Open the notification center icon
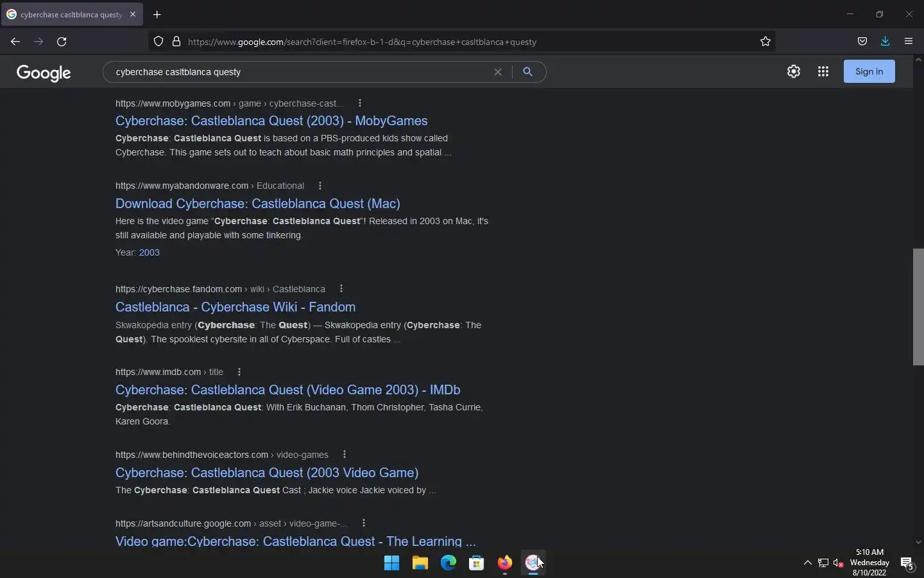924x578 pixels. click(x=907, y=563)
